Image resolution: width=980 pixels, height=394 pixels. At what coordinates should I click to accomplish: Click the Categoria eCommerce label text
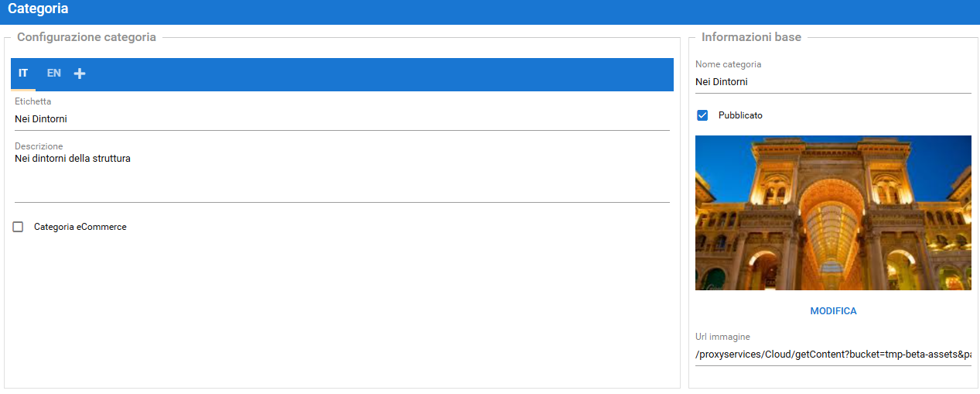tap(80, 227)
